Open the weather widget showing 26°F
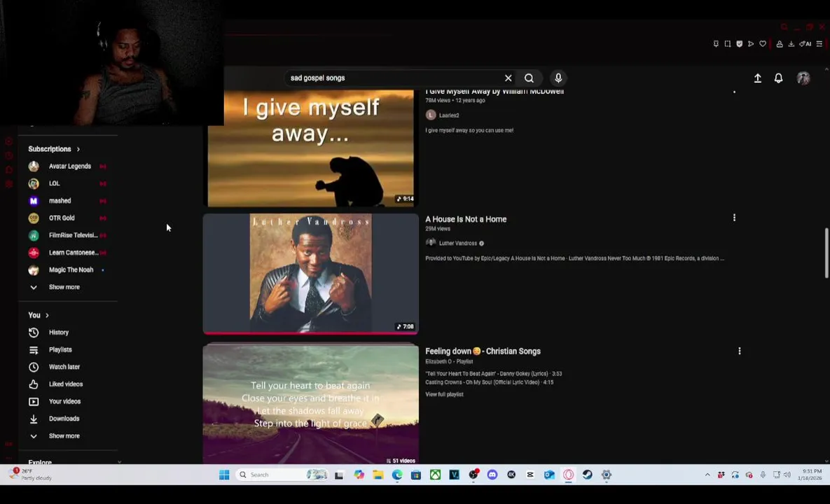830x504 pixels. pyautogui.click(x=31, y=475)
